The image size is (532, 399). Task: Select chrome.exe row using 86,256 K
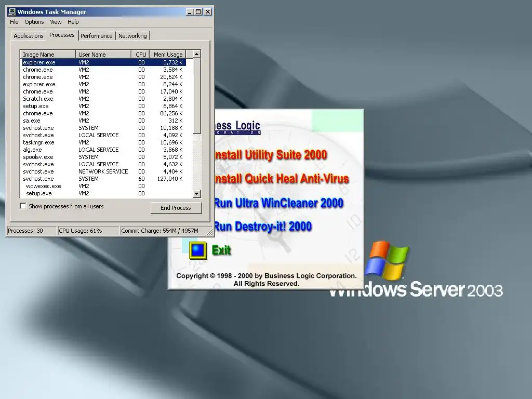pos(103,113)
